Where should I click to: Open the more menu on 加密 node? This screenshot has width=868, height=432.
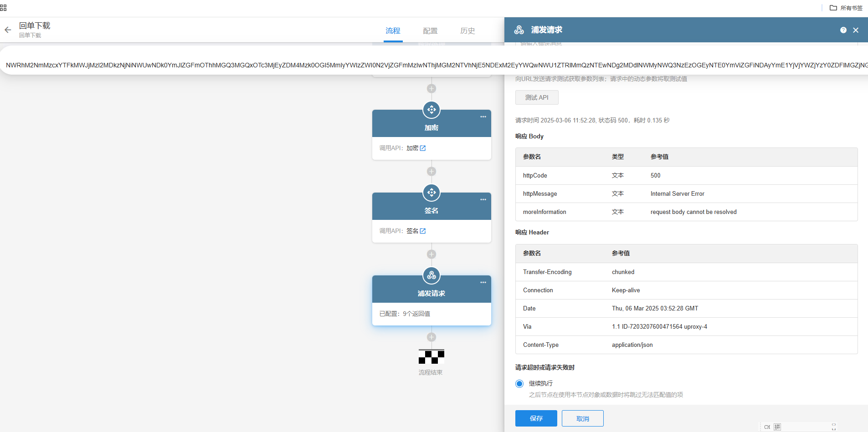tap(483, 117)
